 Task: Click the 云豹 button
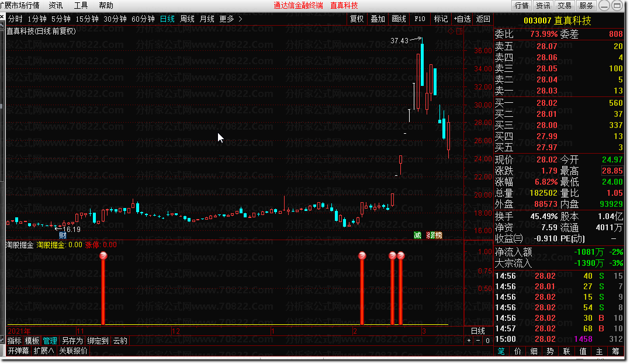pos(120,341)
